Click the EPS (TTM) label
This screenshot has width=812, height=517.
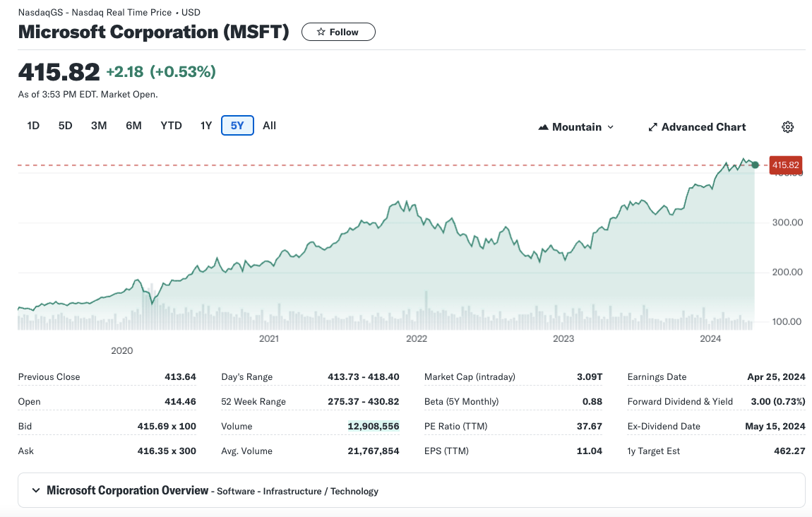coord(446,451)
